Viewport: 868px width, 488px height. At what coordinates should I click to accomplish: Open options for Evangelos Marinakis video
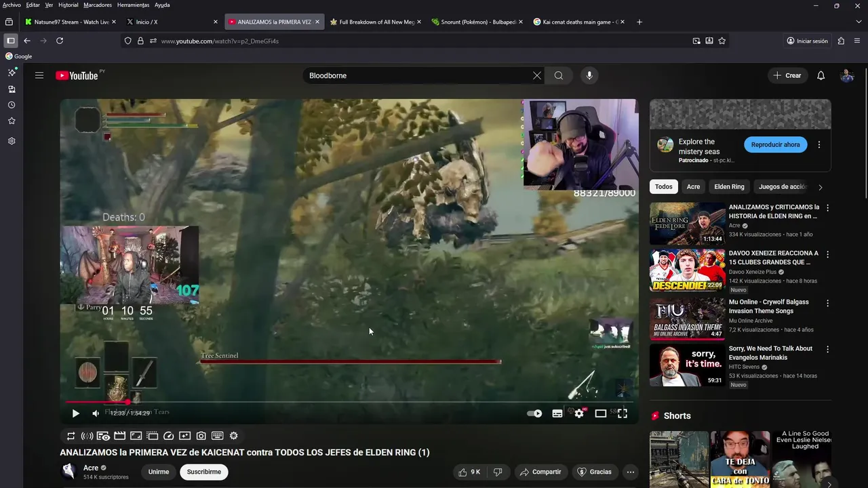827,349
